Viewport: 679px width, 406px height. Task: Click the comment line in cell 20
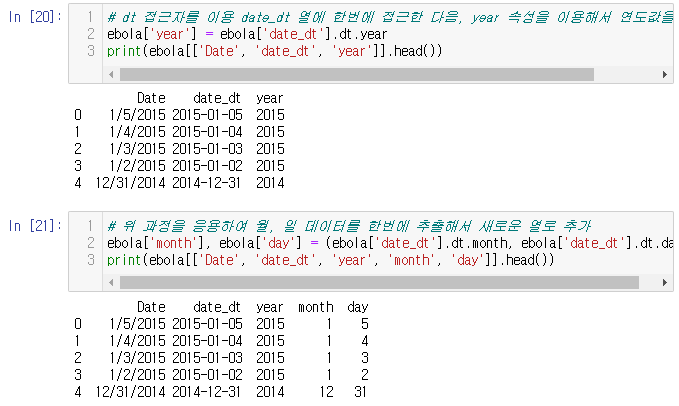coord(390,17)
